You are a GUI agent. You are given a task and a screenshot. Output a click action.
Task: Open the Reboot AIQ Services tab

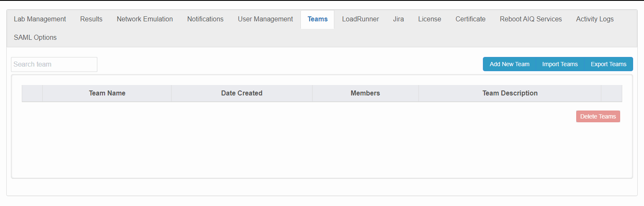531,19
